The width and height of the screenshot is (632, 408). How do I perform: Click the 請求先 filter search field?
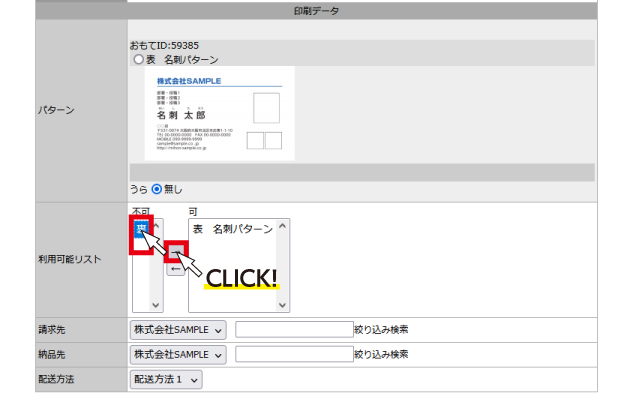pos(293,329)
